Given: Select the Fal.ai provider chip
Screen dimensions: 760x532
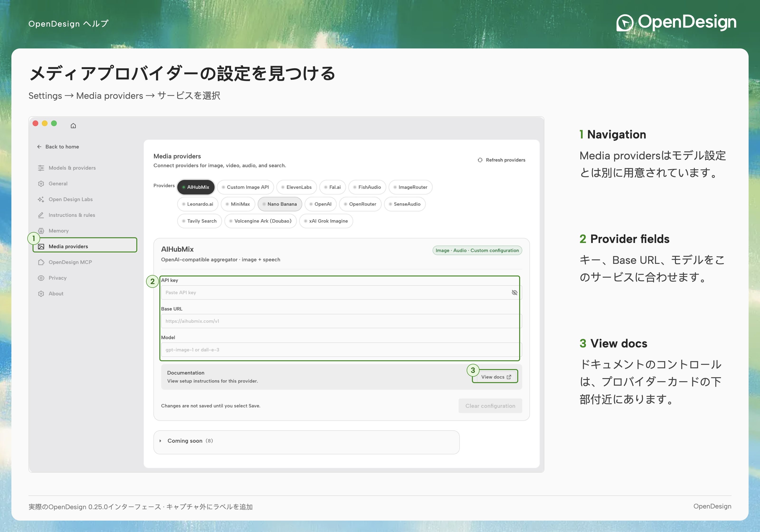Looking at the screenshot, I should tap(333, 187).
